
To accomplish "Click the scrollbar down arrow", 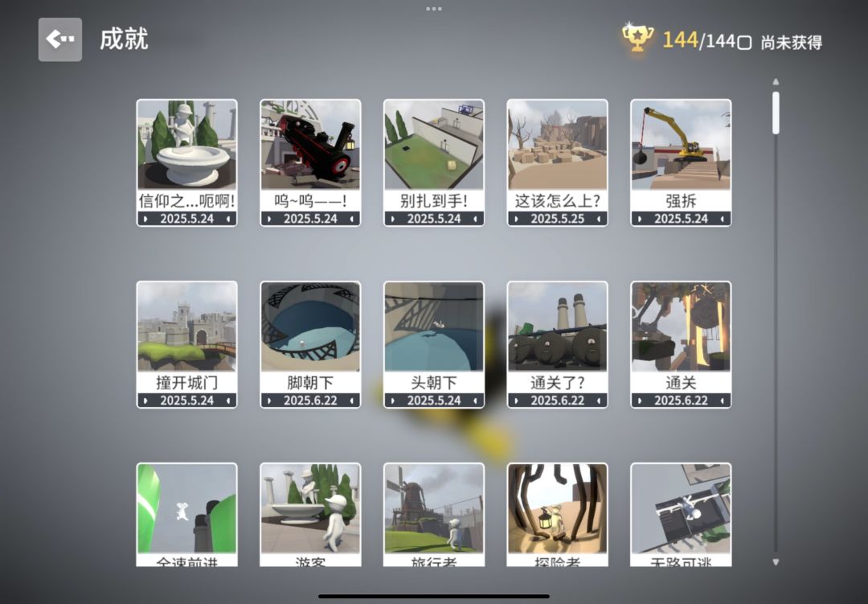I will (776, 562).
